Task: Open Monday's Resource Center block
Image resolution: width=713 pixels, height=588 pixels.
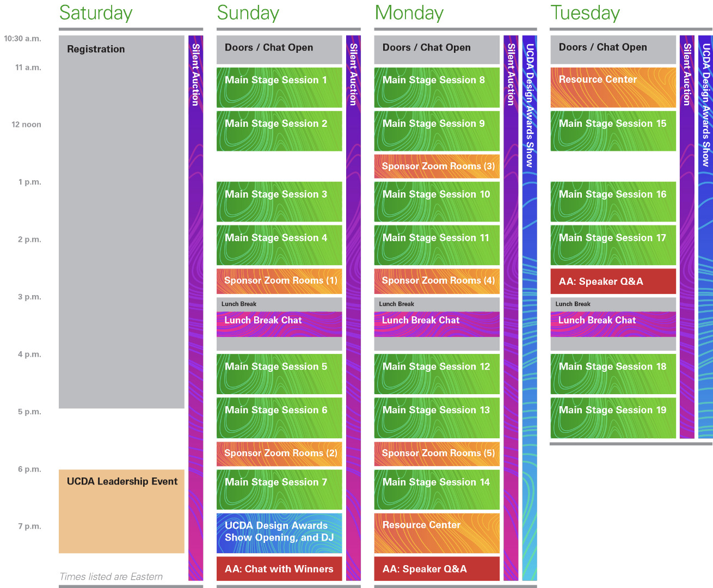Action: (437, 532)
